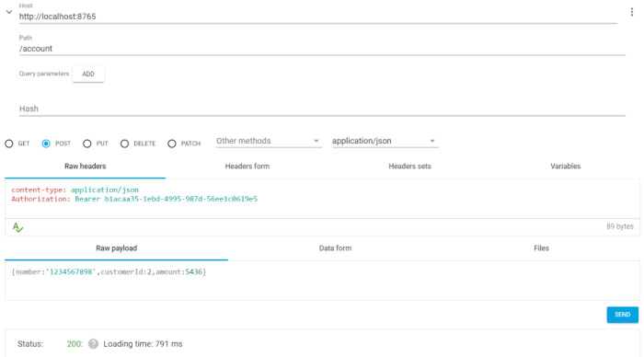Select the GET radio button
Image resolution: width=644 pixels, height=357 pixels.
click(9, 144)
